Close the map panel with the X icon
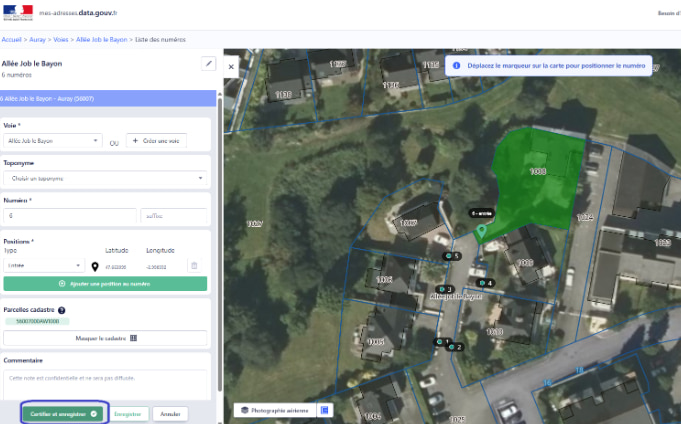 [231, 66]
